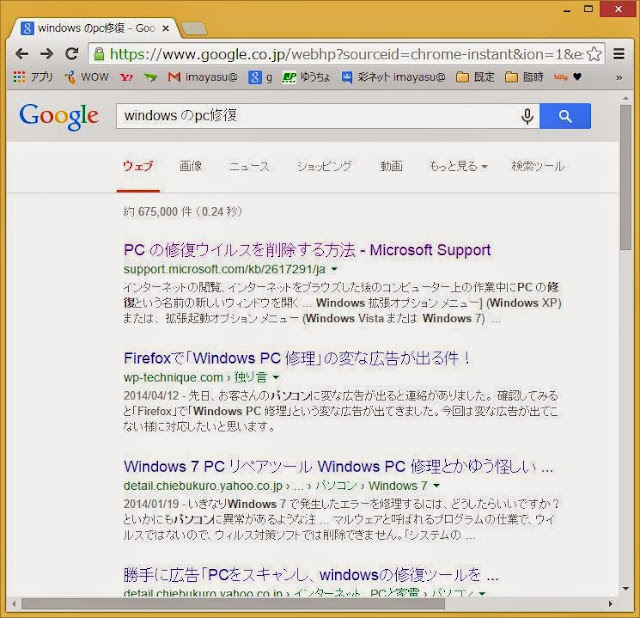Switch to the 画像 tab
The image size is (640, 618).
191,166
